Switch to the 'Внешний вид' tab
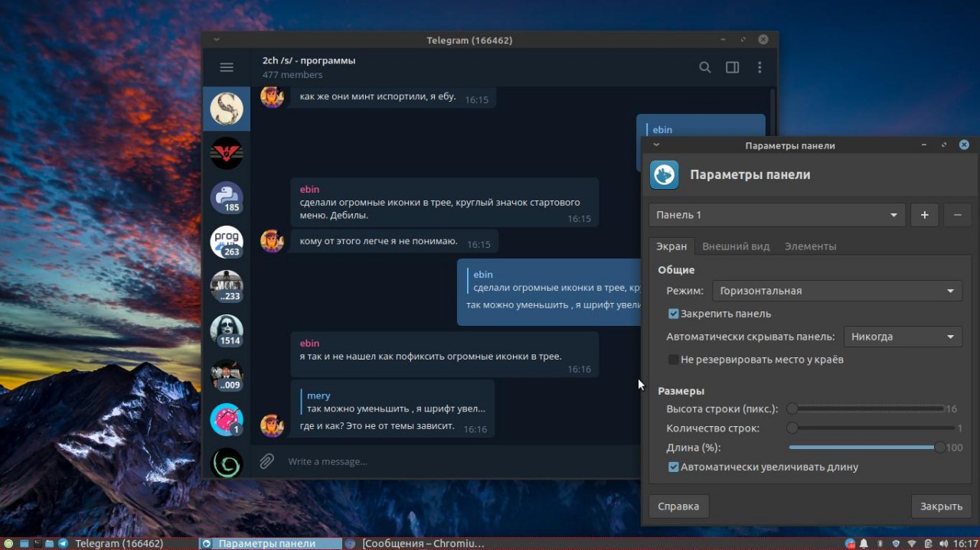This screenshot has width=980, height=550. [736, 246]
